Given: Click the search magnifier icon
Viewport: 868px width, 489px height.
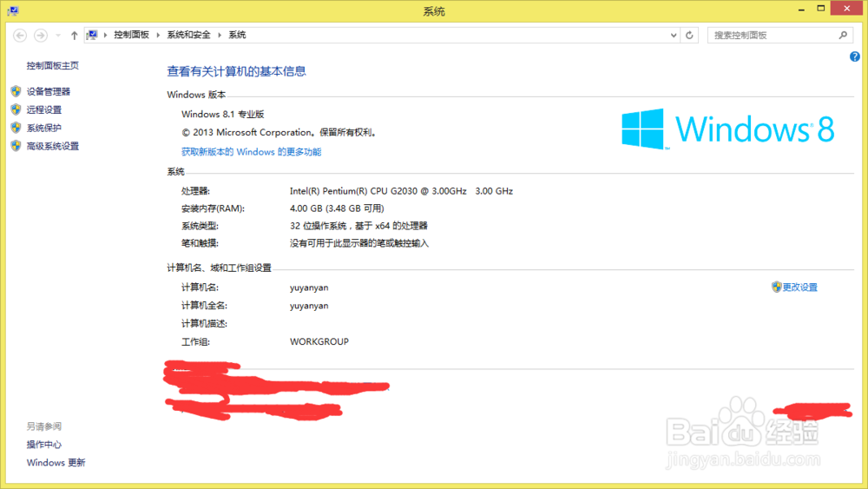Looking at the screenshot, I should [x=843, y=35].
